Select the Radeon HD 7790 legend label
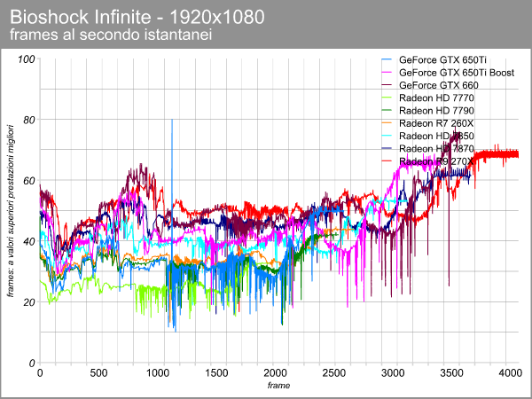This screenshot has width=532, height=399. tap(436, 111)
